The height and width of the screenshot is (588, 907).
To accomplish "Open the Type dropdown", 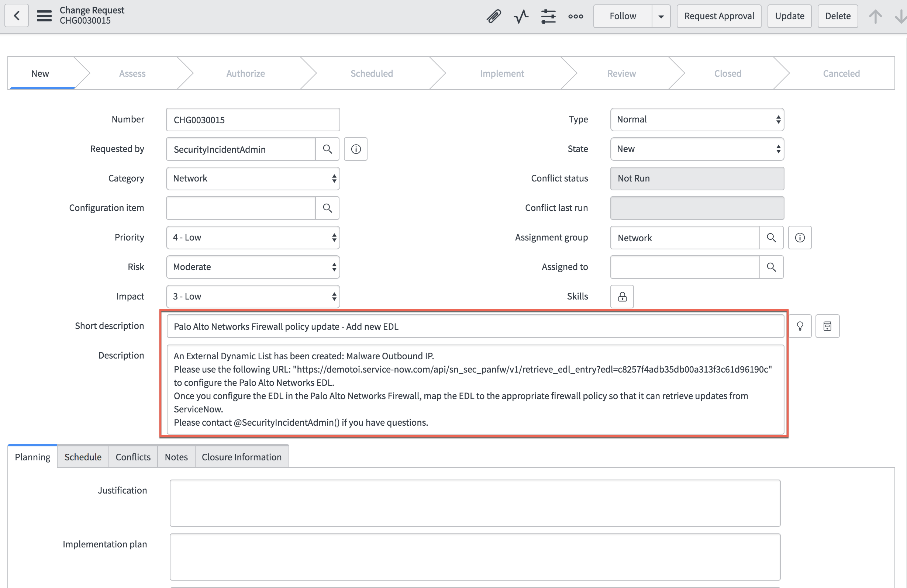I will click(697, 120).
